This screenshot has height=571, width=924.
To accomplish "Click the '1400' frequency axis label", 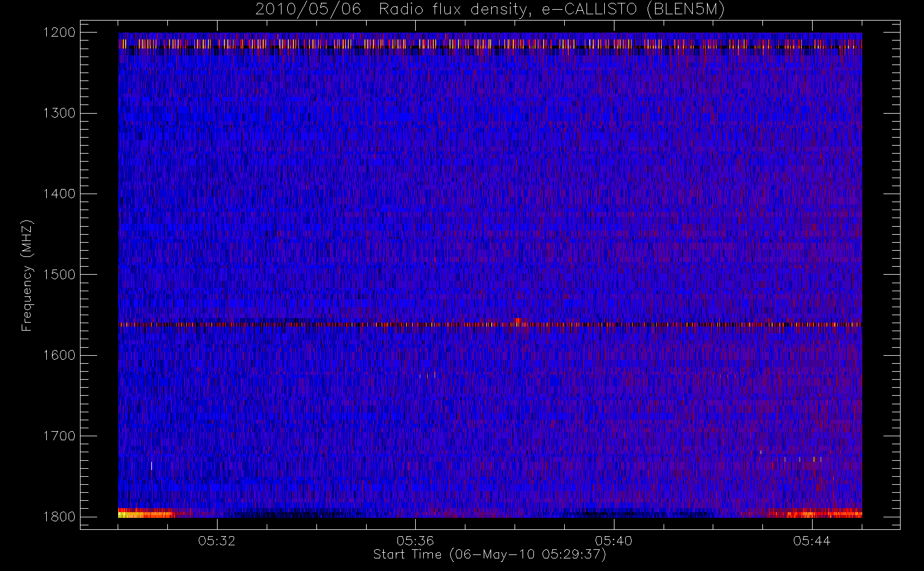I will (59, 194).
